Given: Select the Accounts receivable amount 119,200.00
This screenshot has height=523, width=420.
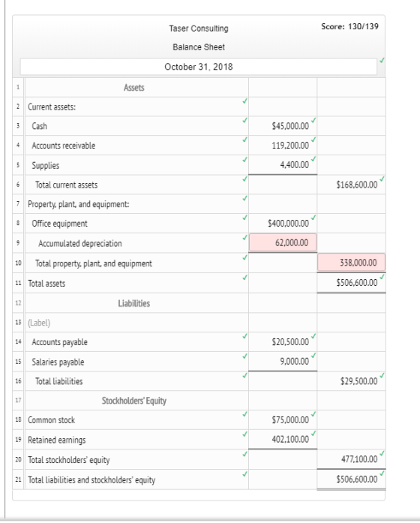Looking at the screenshot, I should point(283,146).
